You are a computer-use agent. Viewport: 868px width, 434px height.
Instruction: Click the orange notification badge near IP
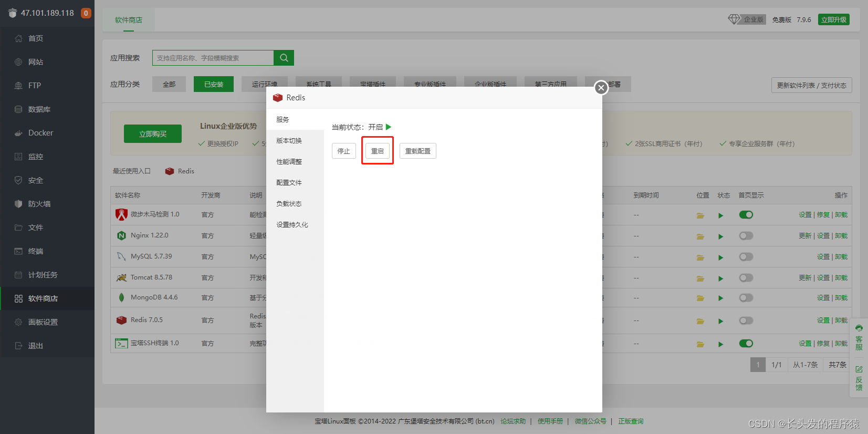86,13
